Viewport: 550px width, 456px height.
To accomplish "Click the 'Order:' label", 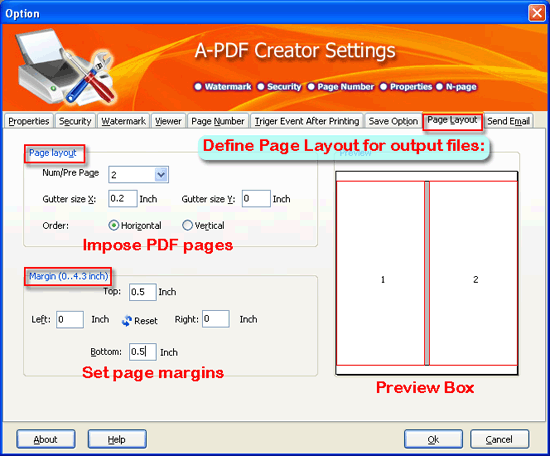I will [x=55, y=226].
